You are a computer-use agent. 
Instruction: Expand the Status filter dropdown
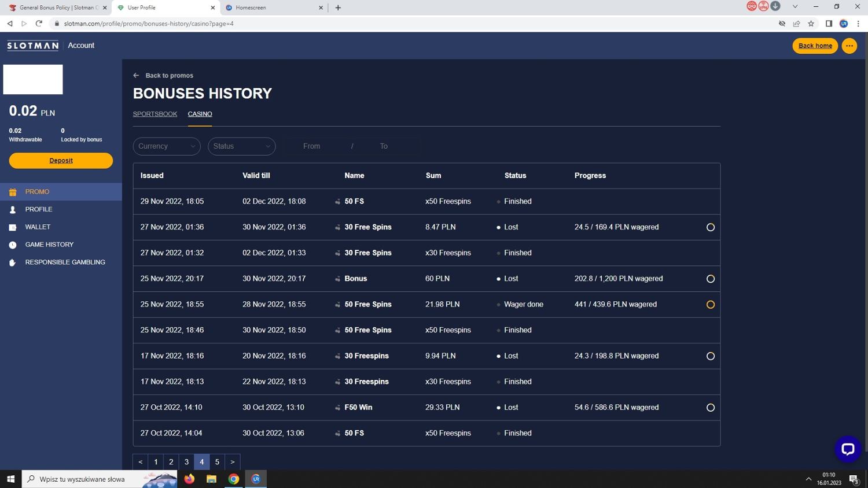click(241, 146)
